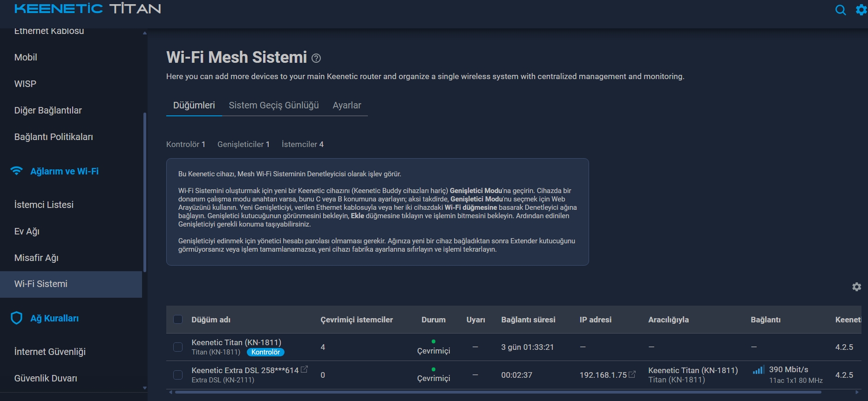868x401 pixels.
Task: Open the search magnifier icon
Action: (841, 10)
